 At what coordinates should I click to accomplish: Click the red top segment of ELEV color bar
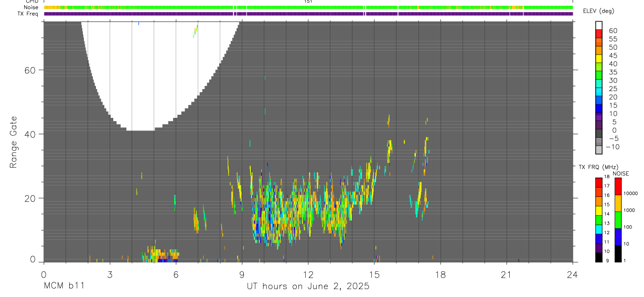tap(599, 34)
